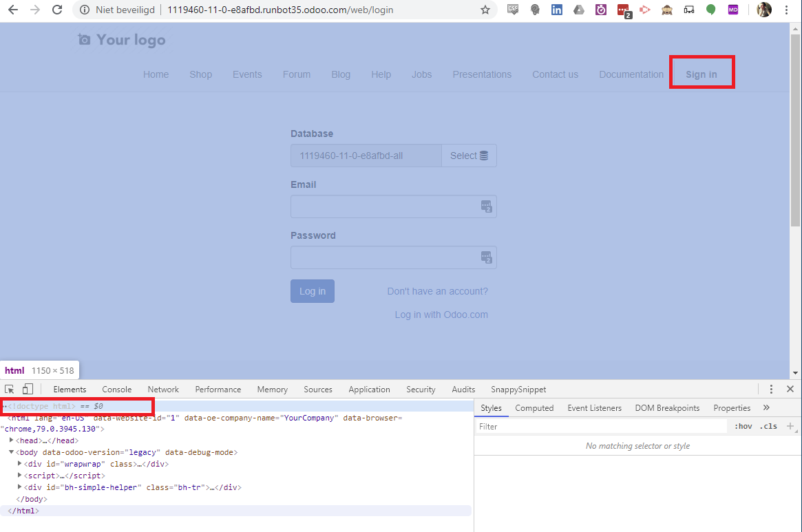The height and width of the screenshot is (532, 802).
Task: Go to the Home menu item
Action: pyautogui.click(x=156, y=74)
